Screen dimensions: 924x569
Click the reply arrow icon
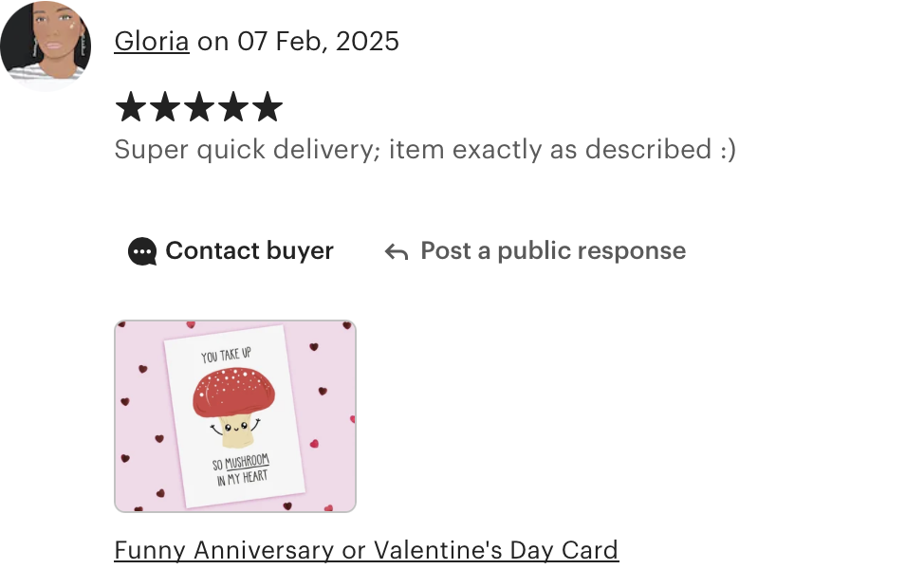click(x=397, y=252)
